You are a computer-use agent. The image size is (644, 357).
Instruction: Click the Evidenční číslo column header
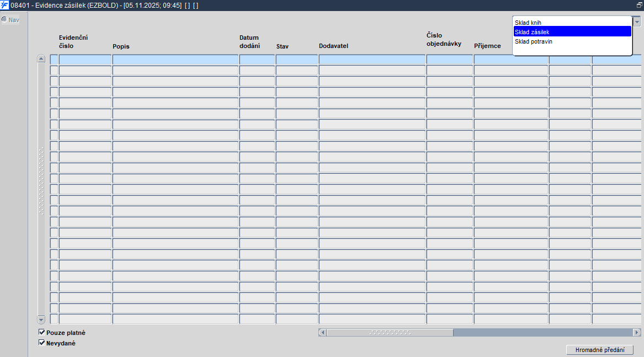(x=73, y=41)
